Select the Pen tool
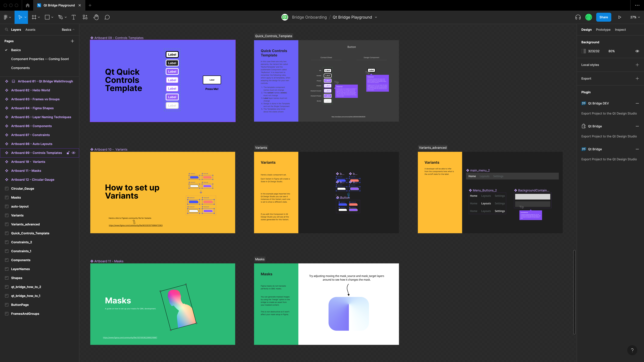Viewport: 644px width, 362px height. [x=61, y=17]
